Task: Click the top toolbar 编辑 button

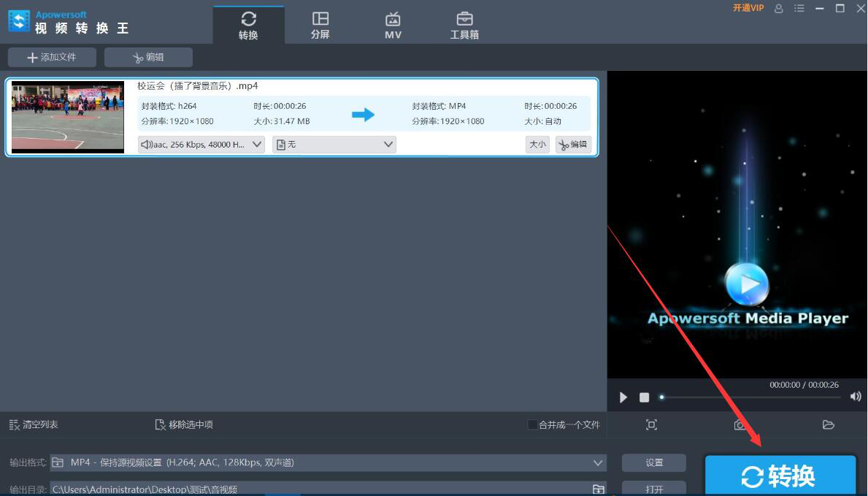Action: coord(148,57)
